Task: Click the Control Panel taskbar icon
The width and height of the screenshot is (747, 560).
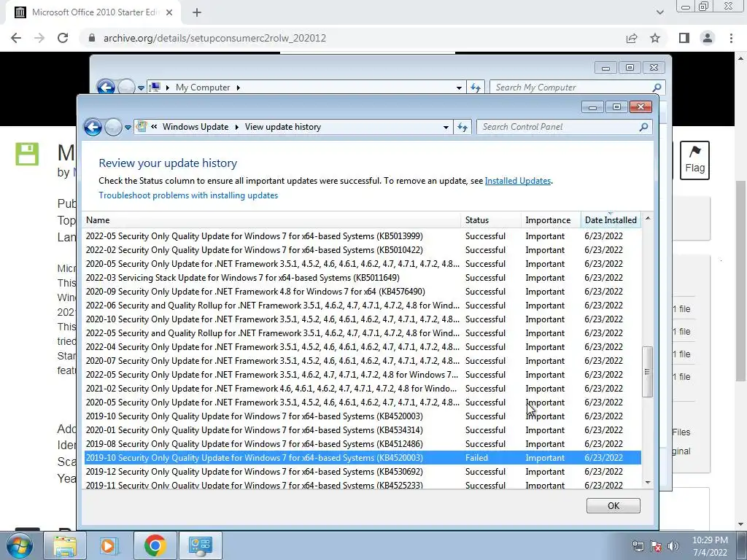Action: pyautogui.click(x=200, y=545)
